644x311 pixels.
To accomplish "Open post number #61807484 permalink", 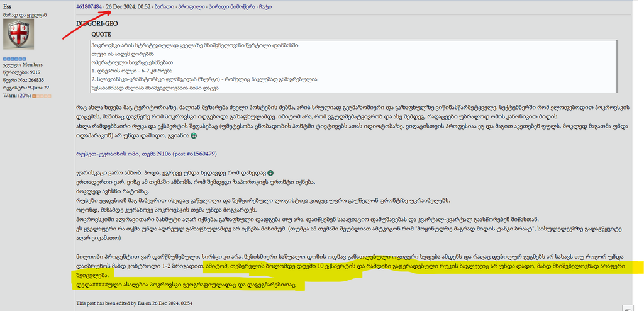I will click(89, 7).
